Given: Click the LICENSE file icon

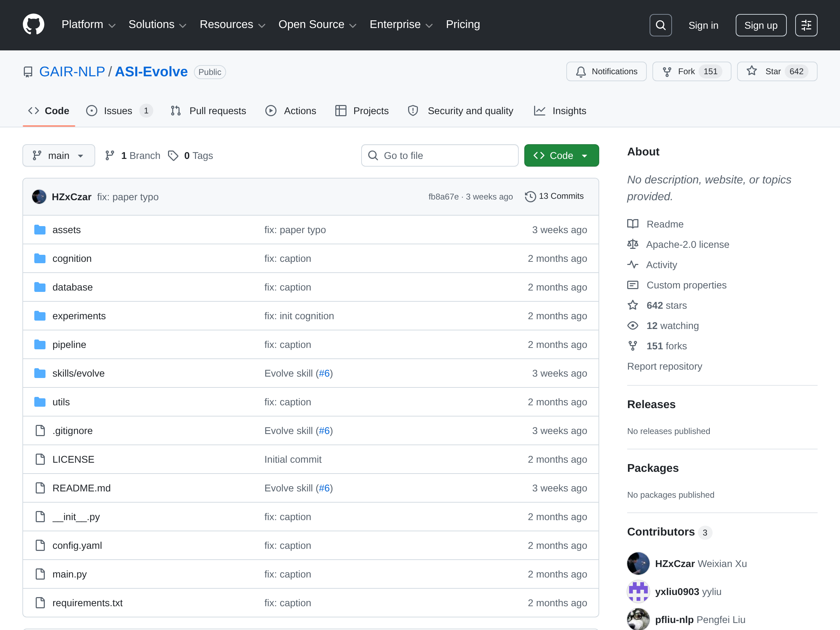Looking at the screenshot, I should tap(40, 459).
